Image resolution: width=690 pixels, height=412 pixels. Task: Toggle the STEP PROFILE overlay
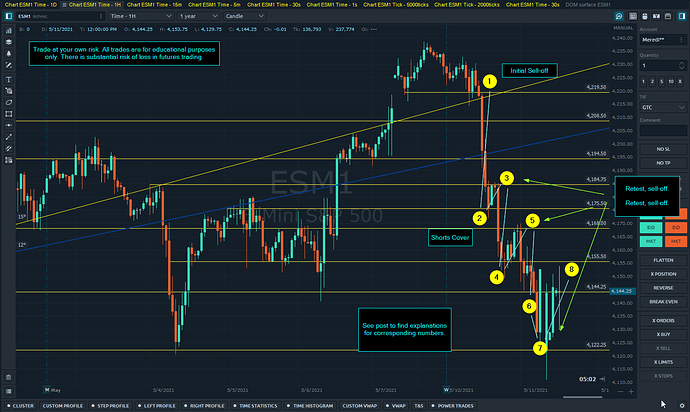[x=110, y=406]
